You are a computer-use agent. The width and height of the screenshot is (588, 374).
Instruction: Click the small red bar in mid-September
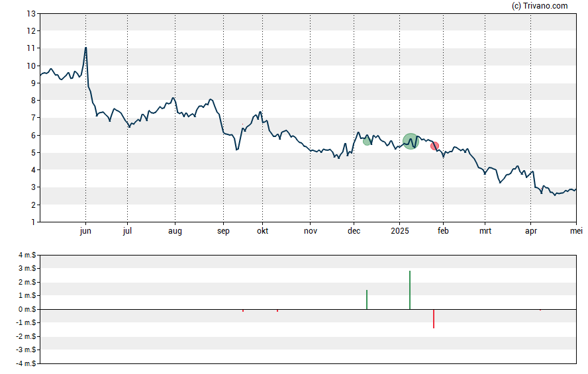(x=243, y=310)
